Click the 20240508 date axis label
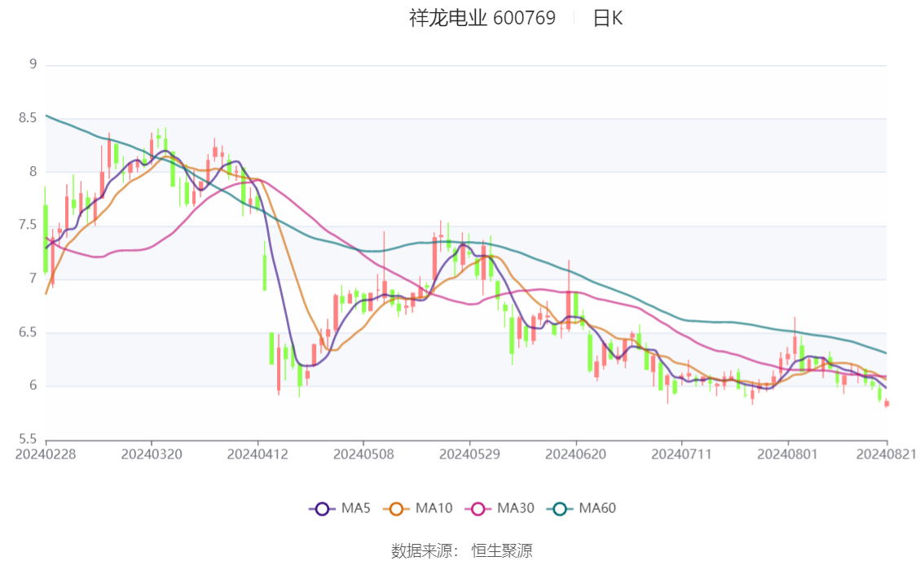924x561 pixels. [x=363, y=454]
